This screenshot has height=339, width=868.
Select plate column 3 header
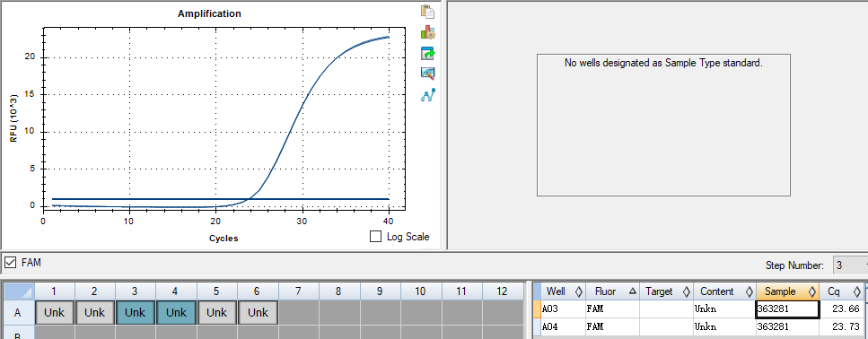point(135,291)
